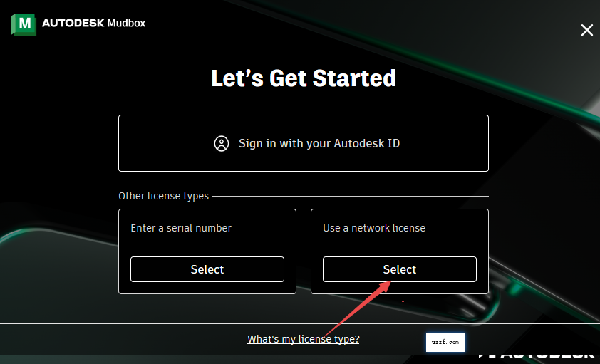This screenshot has height=364, width=600.
Task: Sign in with your Autodesk ID
Action: click(303, 143)
